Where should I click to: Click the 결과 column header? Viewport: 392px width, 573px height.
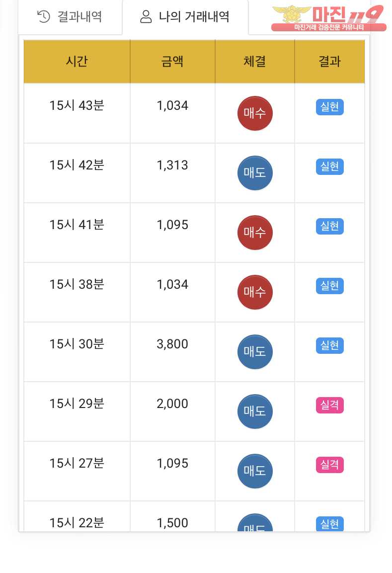[329, 62]
